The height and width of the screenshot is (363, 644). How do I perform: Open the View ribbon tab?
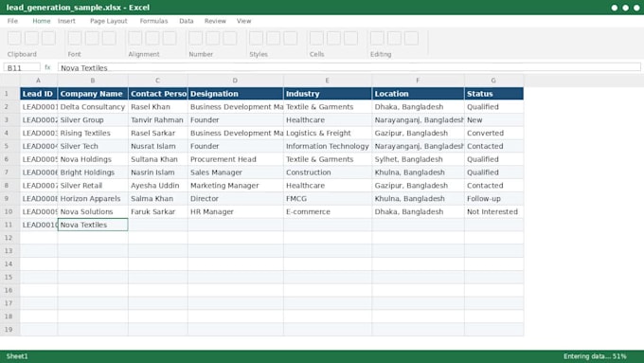coord(243,21)
